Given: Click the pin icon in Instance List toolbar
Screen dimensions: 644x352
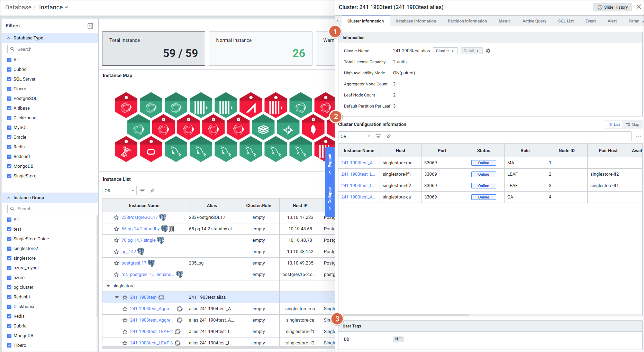Looking at the screenshot, I should pos(153,191).
